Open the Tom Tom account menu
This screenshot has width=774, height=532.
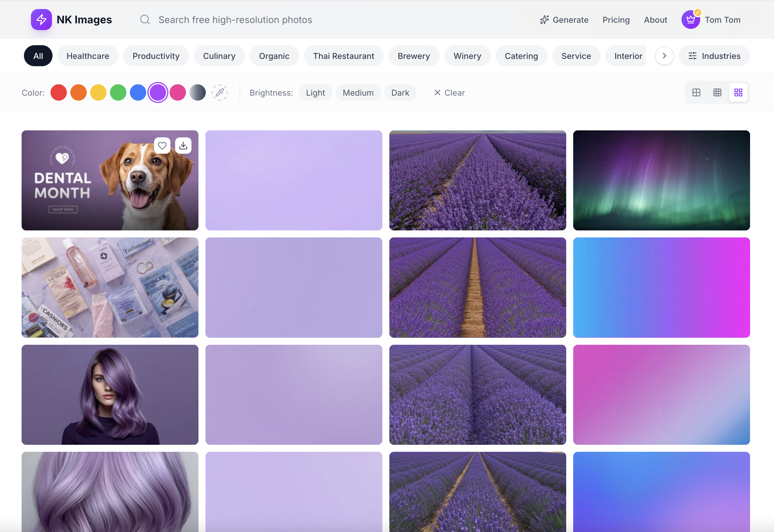(x=712, y=20)
